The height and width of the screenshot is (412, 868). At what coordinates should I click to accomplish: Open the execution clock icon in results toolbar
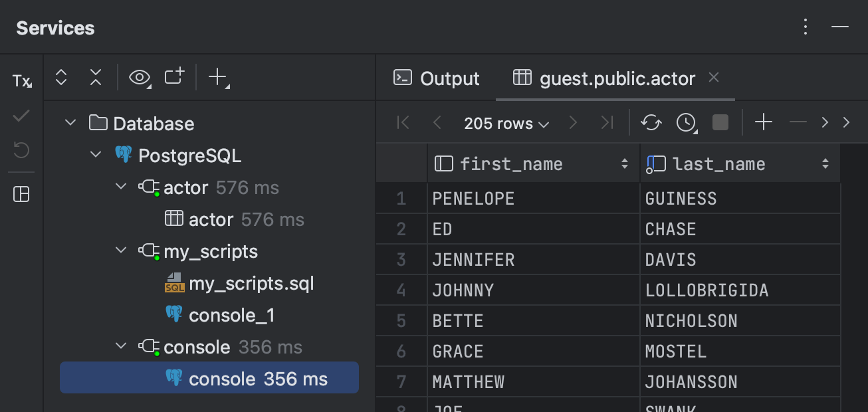(x=686, y=122)
